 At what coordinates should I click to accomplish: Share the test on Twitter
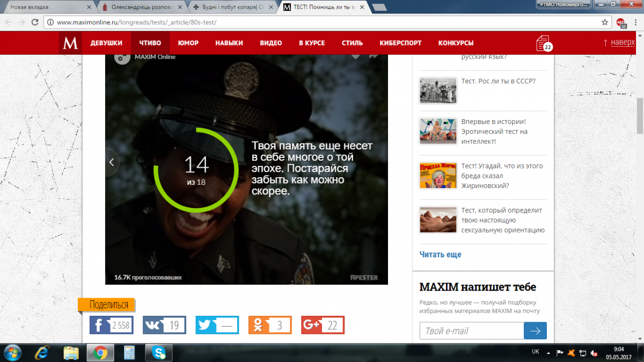217,325
